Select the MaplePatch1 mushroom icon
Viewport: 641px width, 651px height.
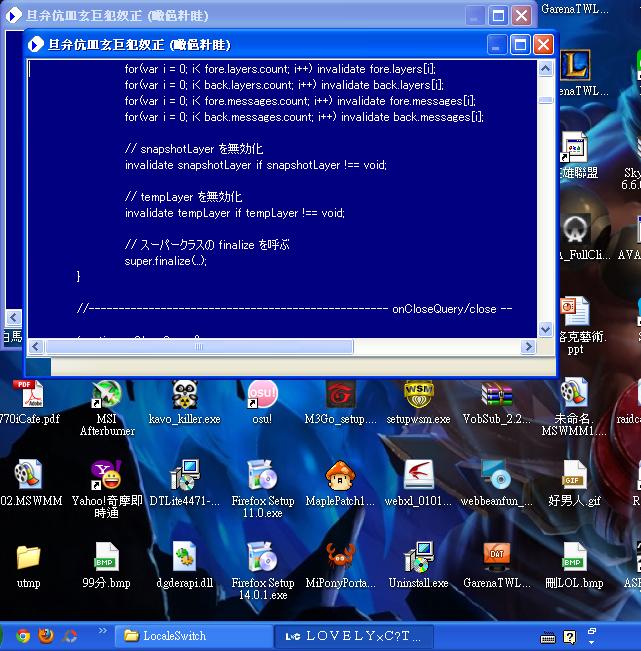click(x=340, y=475)
